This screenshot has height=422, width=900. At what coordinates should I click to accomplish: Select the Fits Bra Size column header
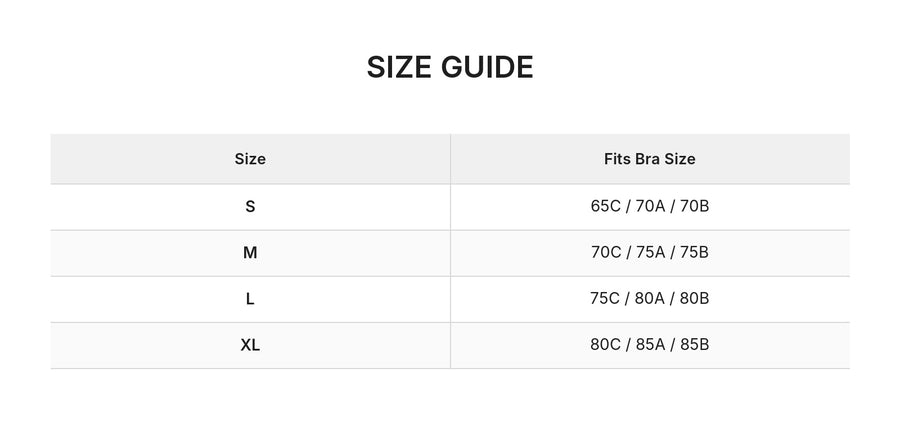pyautogui.click(x=650, y=159)
